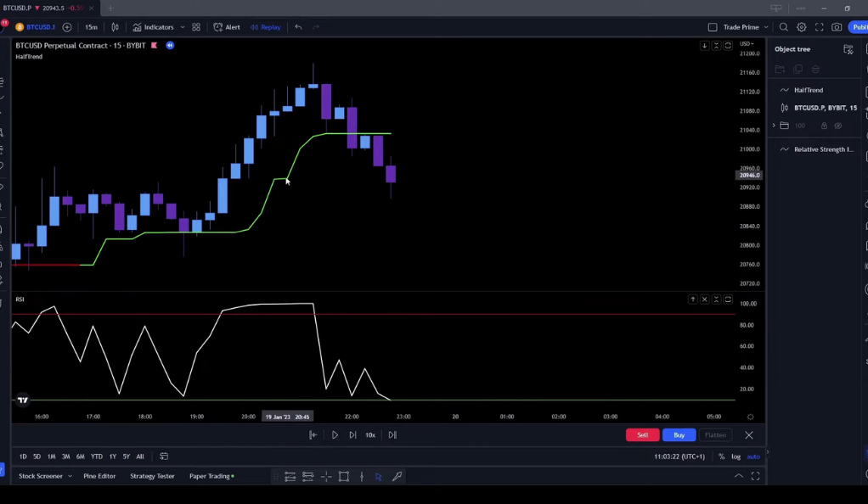The width and height of the screenshot is (868, 504).
Task: Toggle Bar Replay mode
Action: [x=266, y=27]
